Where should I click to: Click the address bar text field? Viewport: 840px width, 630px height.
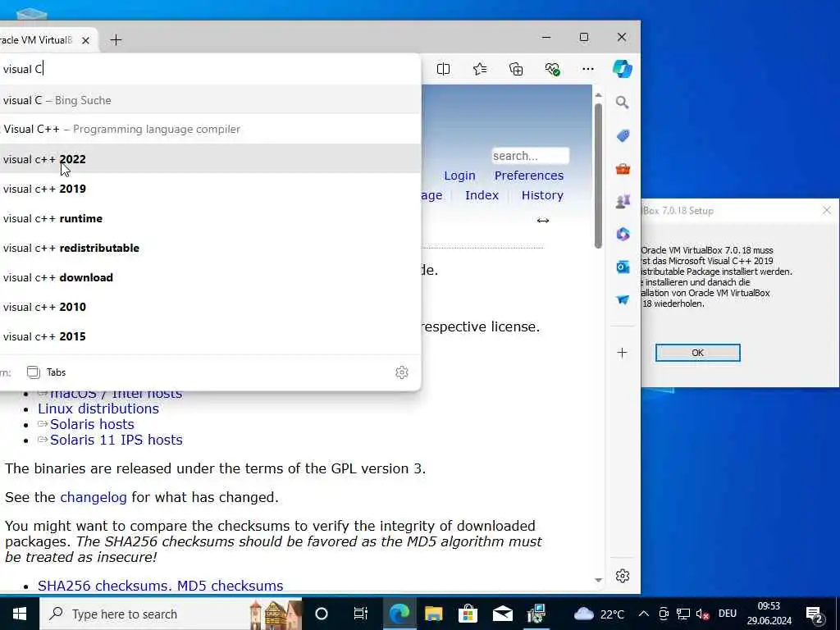click(x=209, y=69)
